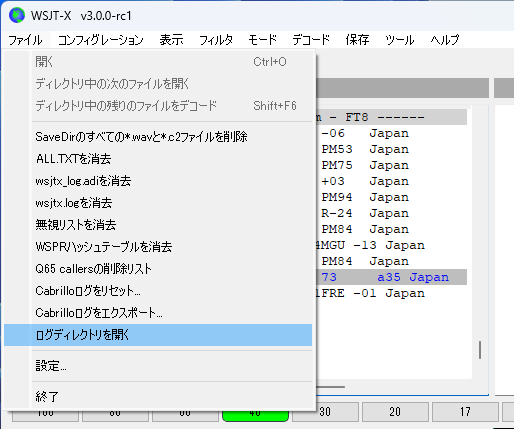The height and width of the screenshot is (429, 514).
Task: Select 開く Ctrl+O menu entry
Action: point(158,62)
